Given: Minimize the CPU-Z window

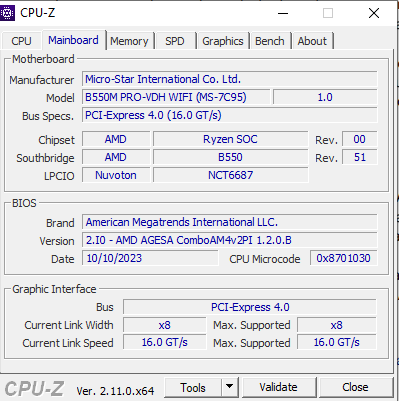Looking at the screenshot, I should point(283,13).
